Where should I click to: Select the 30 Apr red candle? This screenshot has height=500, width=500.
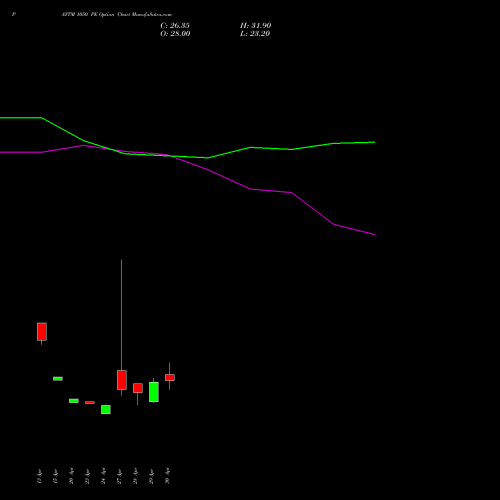click(x=170, y=377)
